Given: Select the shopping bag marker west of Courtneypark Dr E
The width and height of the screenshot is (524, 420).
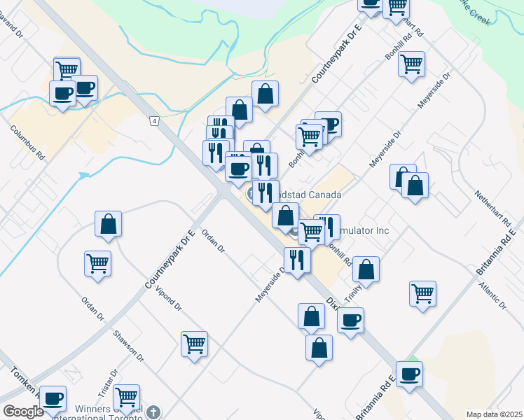Looking at the screenshot, I should [x=109, y=225].
